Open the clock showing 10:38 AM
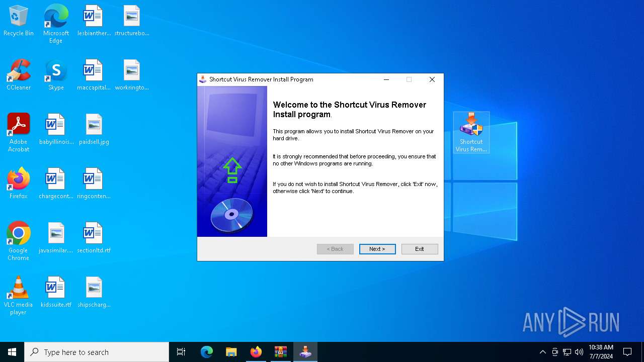The image size is (644, 362). click(601, 352)
